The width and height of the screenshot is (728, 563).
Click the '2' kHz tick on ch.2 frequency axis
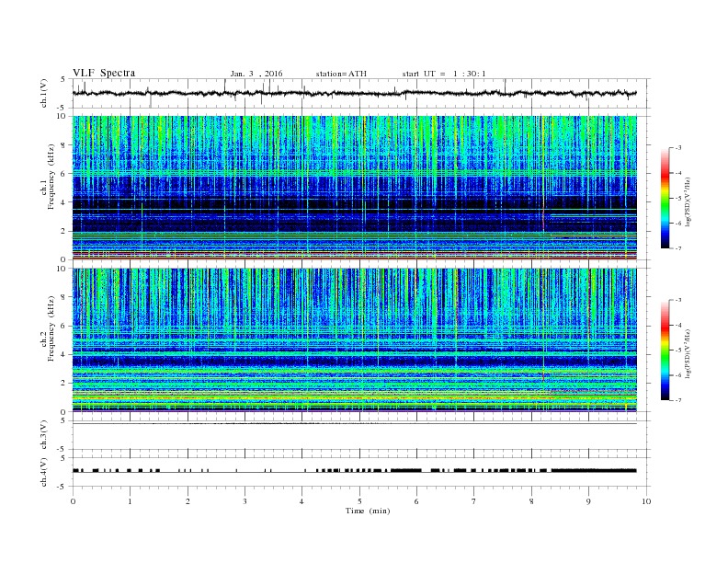(63, 384)
